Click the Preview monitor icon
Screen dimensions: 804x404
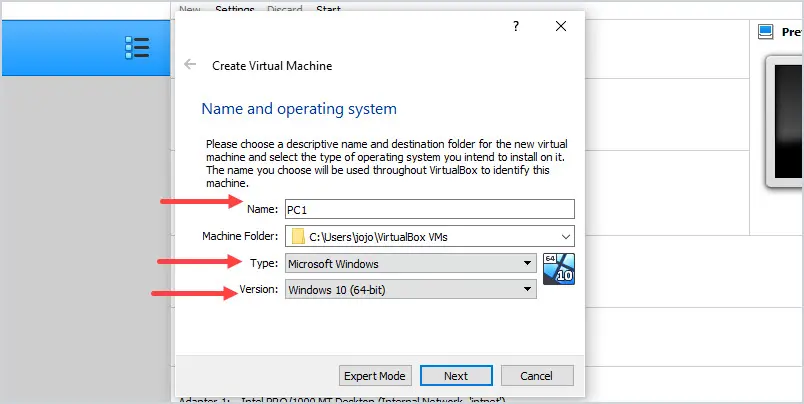[766, 32]
